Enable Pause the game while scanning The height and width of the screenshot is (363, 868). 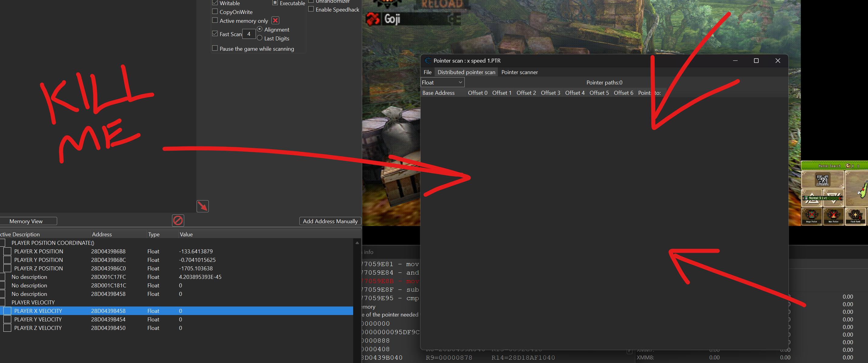[215, 48]
